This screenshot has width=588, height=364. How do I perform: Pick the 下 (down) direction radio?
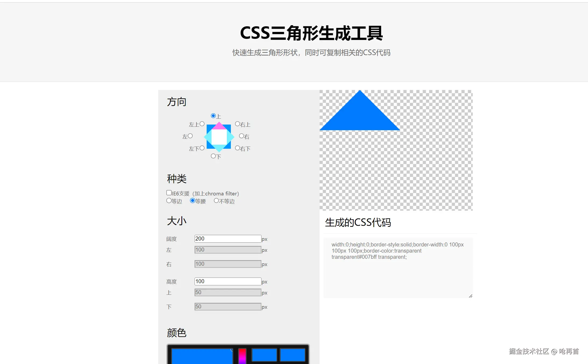tap(213, 156)
